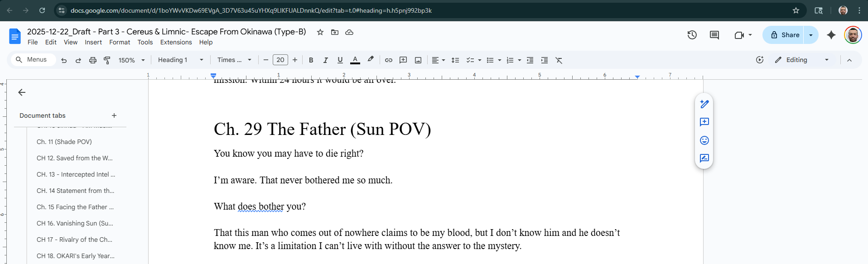
Task: Click the insert image icon
Action: coord(418,60)
